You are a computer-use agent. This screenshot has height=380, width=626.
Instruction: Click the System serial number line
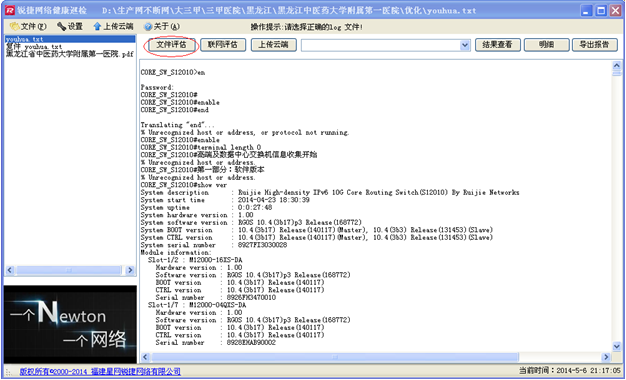214,245
